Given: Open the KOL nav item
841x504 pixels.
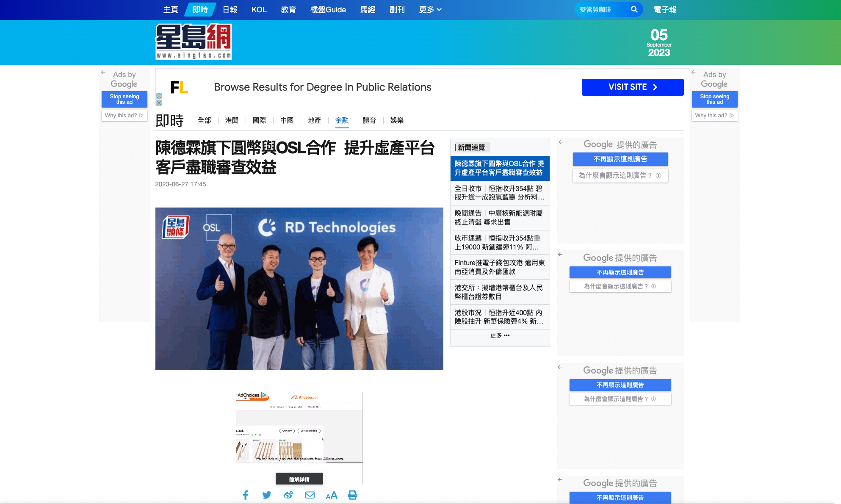Looking at the screenshot, I should tap(259, 10).
